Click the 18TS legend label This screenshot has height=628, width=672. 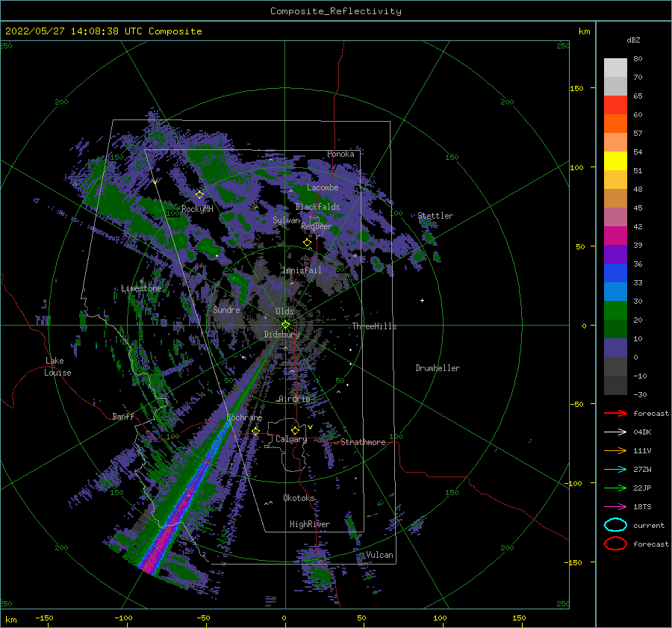click(642, 507)
